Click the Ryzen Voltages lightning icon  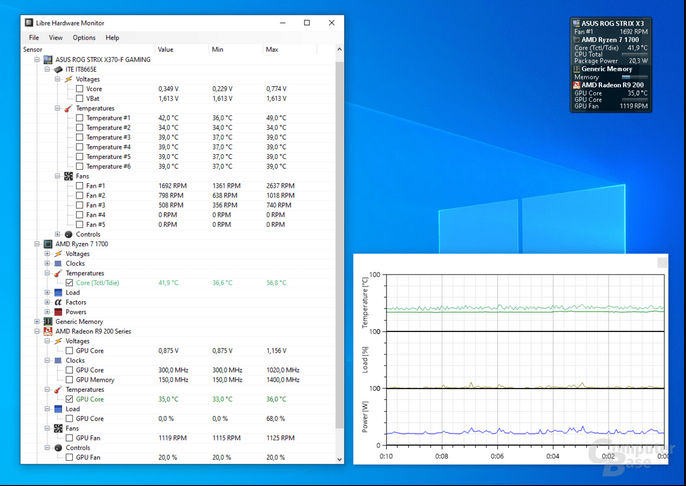pos(58,254)
